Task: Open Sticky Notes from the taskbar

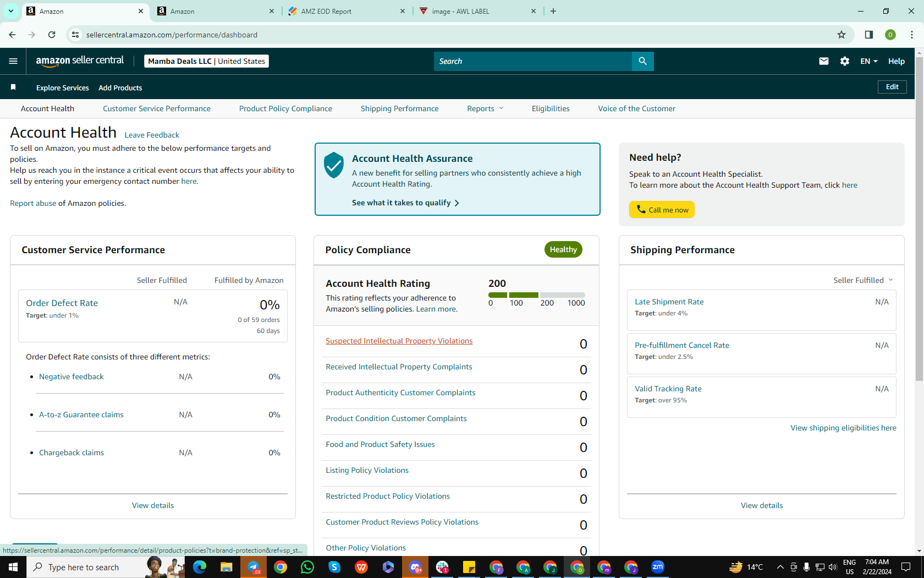Action: click(x=469, y=567)
